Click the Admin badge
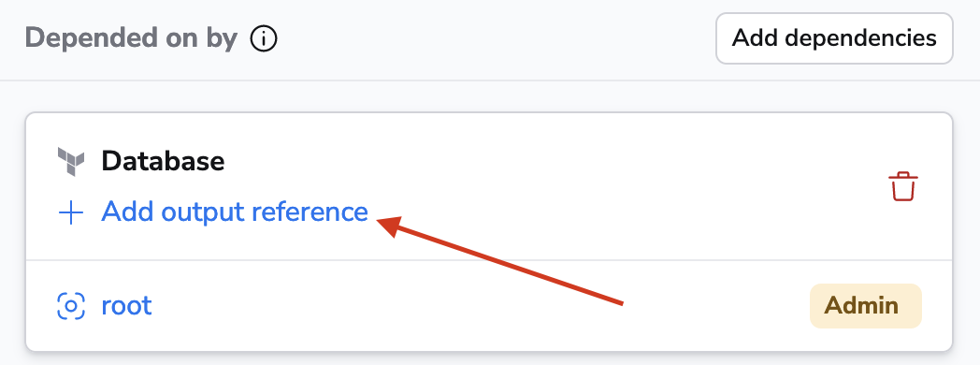Screen dimensions: 980x365 pyautogui.click(x=866, y=306)
